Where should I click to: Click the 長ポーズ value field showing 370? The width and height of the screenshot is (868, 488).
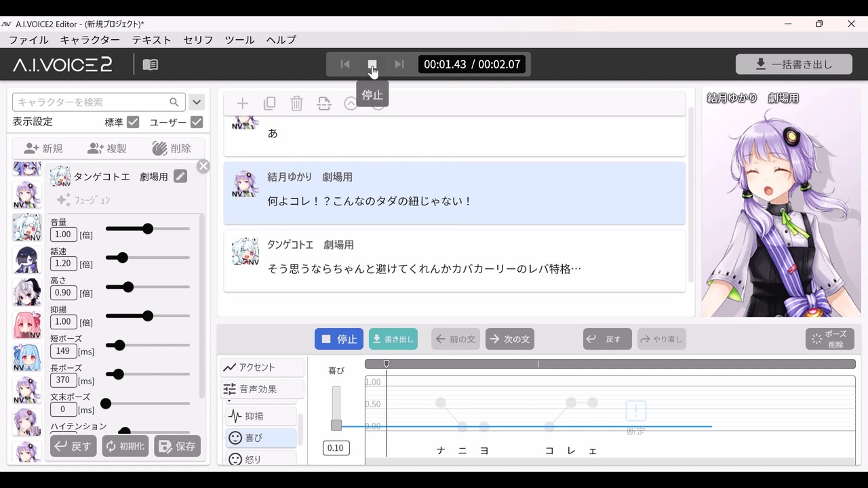63,380
